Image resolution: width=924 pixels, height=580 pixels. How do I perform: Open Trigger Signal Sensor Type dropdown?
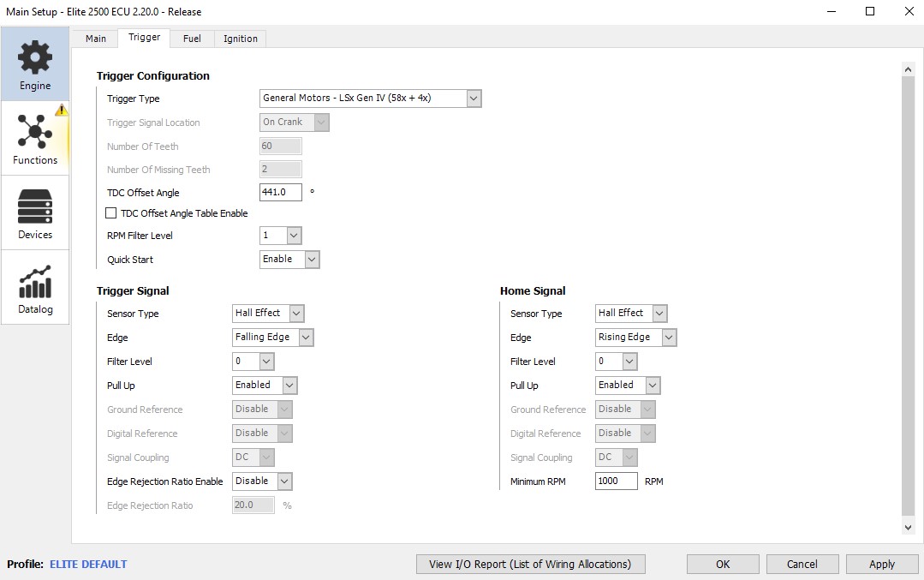pos(268,314)
